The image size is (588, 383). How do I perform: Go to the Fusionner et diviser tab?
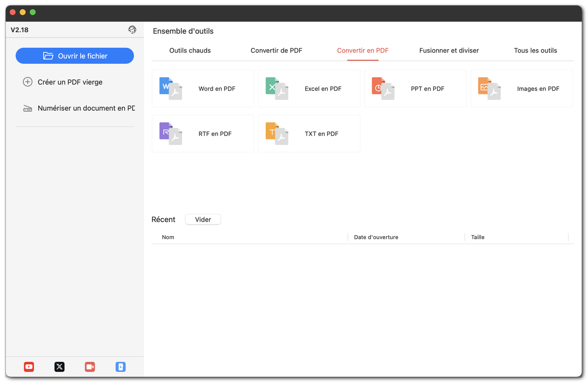[449, 51]
